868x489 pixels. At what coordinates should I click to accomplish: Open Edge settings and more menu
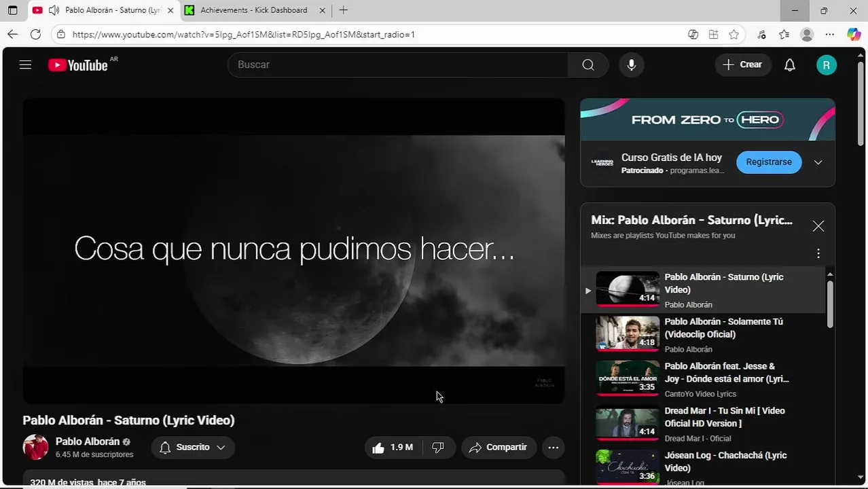coord(830,35)
